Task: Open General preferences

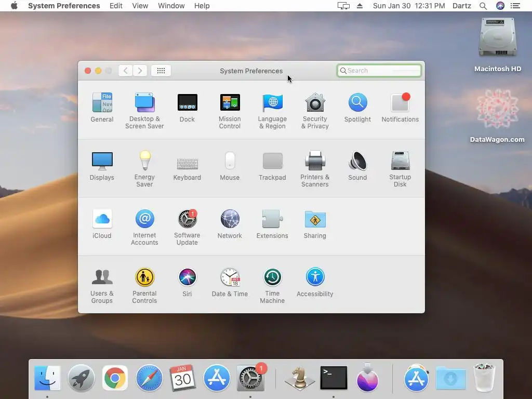Action: 102,107
